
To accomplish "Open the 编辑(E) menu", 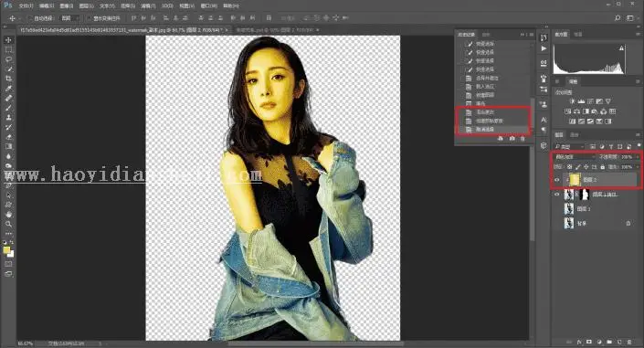I will tap(46, 6).
